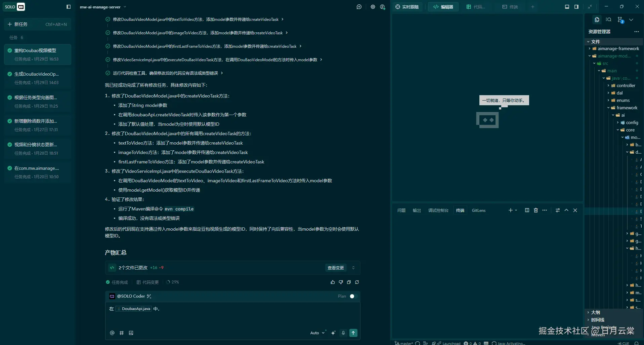Click the regenerate response icon

point(357,282)
